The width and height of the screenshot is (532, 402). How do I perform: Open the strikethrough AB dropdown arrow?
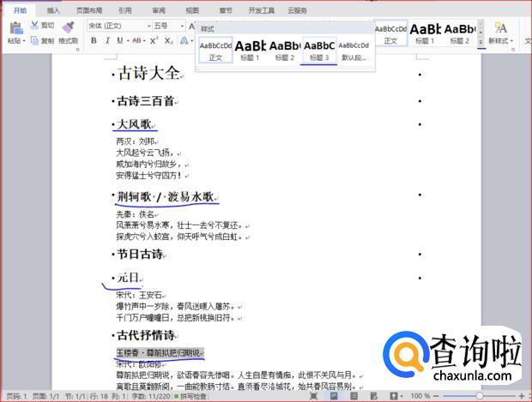(144, 41)
